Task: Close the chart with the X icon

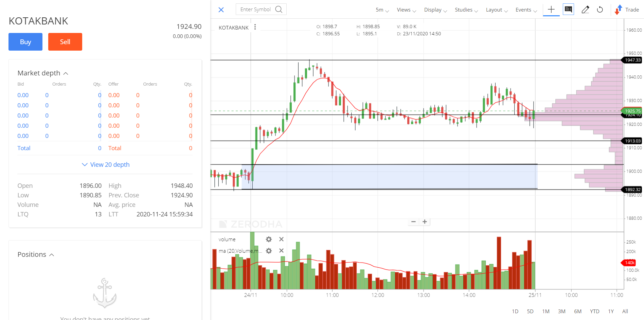Action: 221,10
